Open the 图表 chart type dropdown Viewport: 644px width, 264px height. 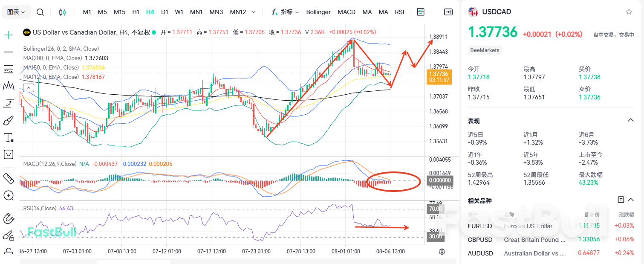click(x=16, y=12)
